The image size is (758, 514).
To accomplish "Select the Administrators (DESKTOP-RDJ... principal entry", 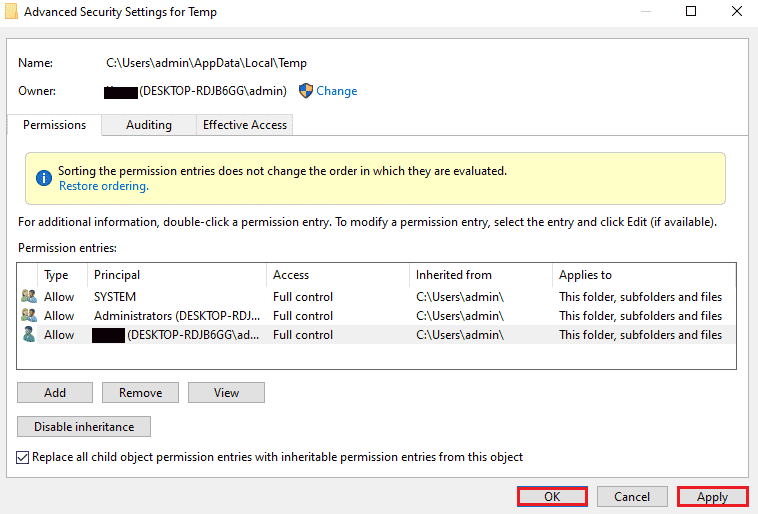I will pos(177,316).
